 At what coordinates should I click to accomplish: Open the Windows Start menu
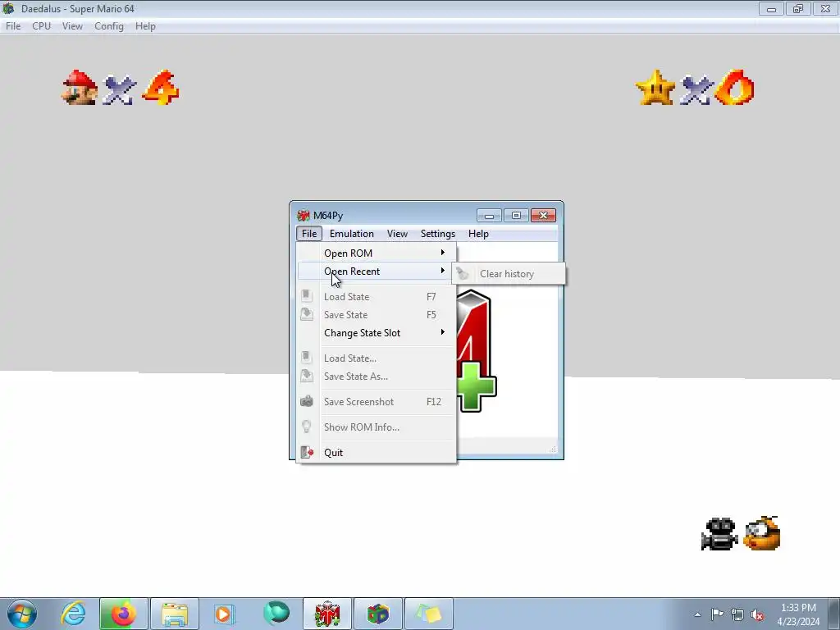[22, 614]
